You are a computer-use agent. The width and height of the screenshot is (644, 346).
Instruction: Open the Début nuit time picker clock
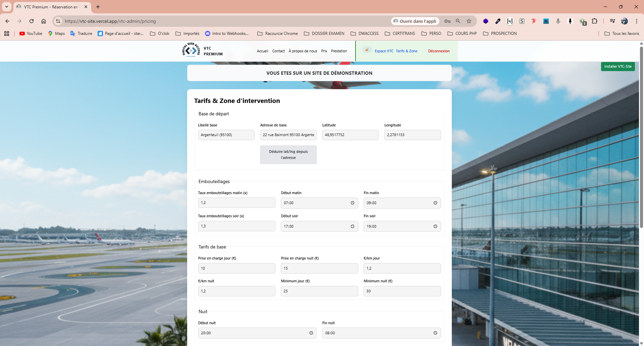(311, 333)
